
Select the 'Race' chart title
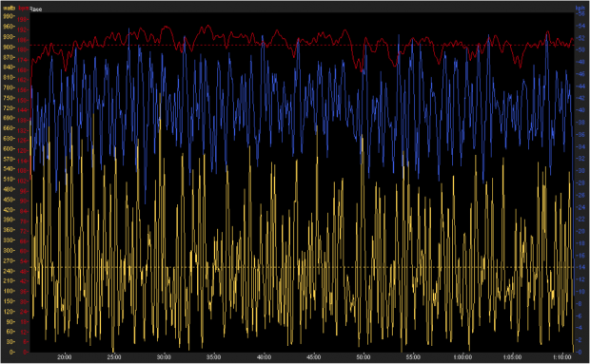36,9
